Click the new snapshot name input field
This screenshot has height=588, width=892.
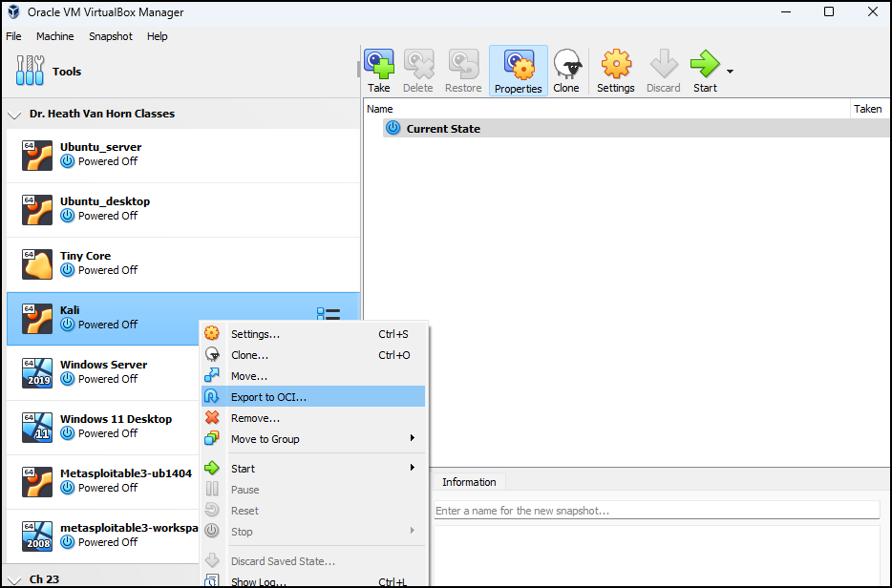(x=656, y=511)
